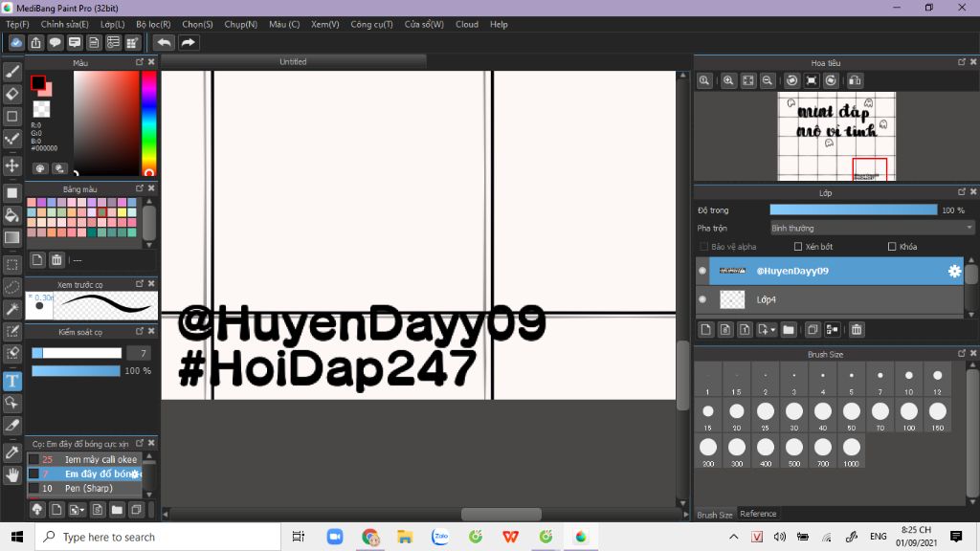This screenshot has width=980, height=551.
Task: Select the Brush tool in left toolbar
Action: (12, 72)
